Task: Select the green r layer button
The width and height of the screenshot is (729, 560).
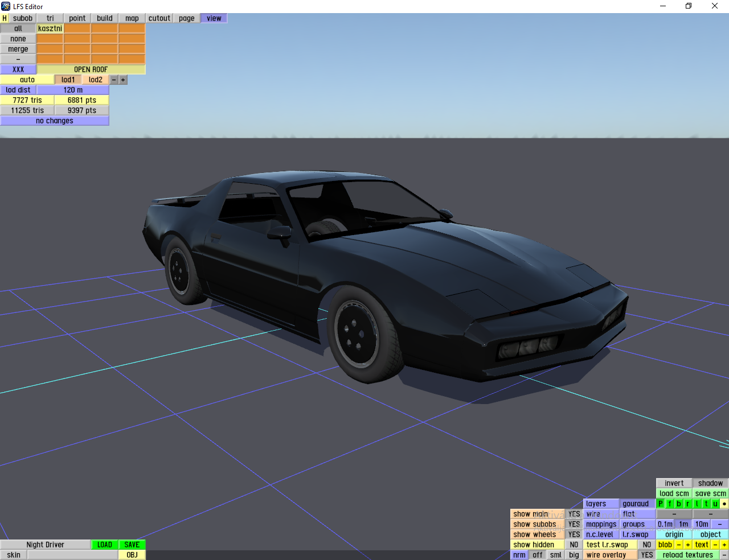Action: point(688,504)
